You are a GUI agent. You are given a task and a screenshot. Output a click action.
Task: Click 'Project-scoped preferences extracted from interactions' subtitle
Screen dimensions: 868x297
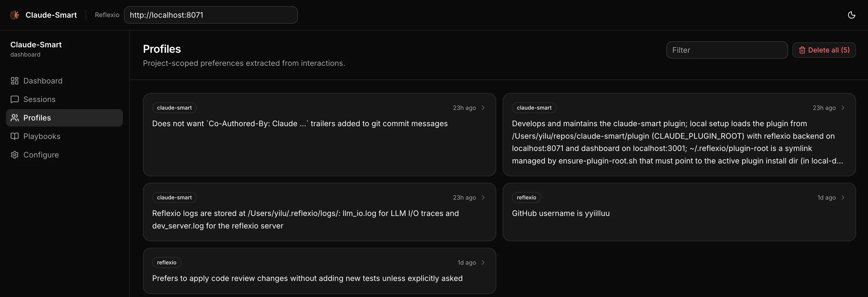(x=244, y=63)
